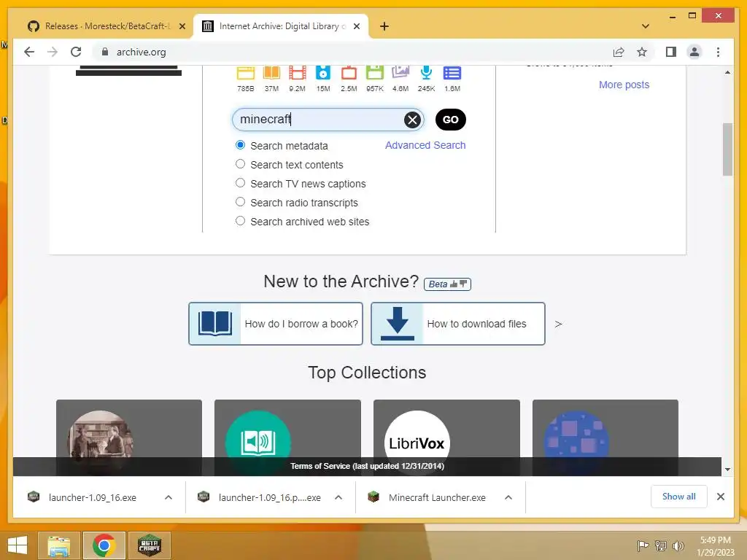Click the browser Back arrow
Viewport: 747px width, 560px height.
coord(29,52)
